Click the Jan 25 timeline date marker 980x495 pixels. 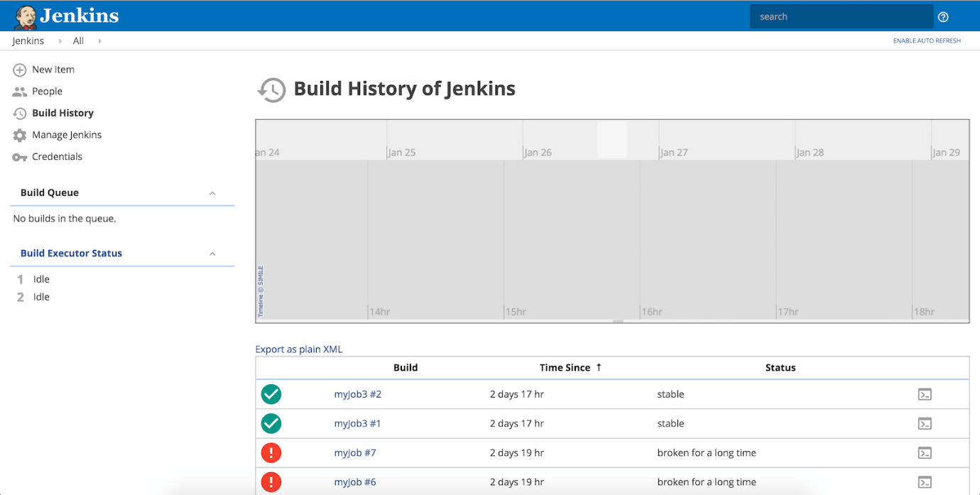(x=401, y=152)
